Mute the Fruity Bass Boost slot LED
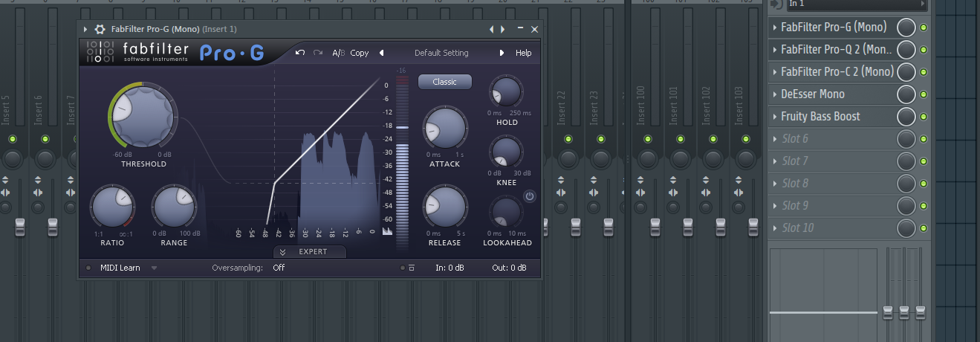The height and width of the screenshot is (342, 980). (924, 117)
